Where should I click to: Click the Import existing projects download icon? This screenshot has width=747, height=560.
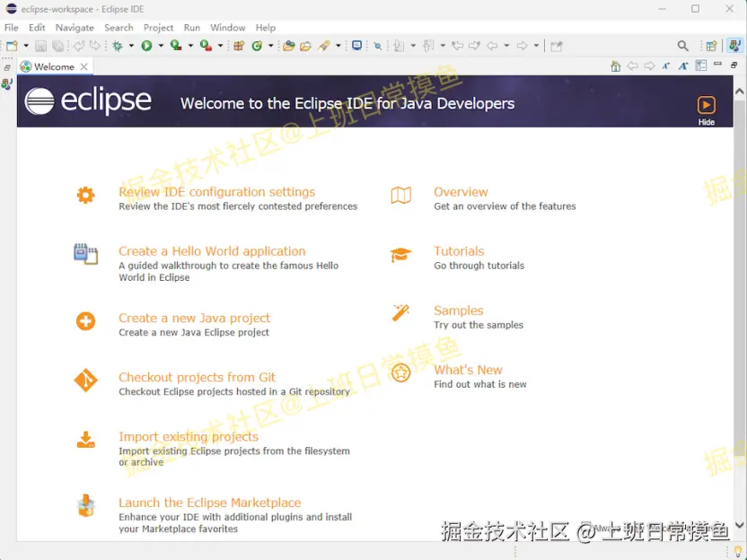(x=85, y=439)
